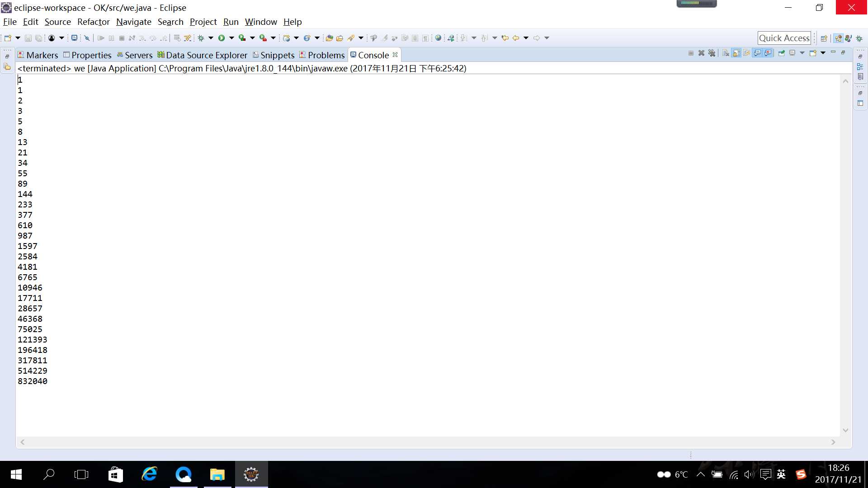868x488 pixels.
Task: Click the New wizard icon
Action: pos(8,38)
